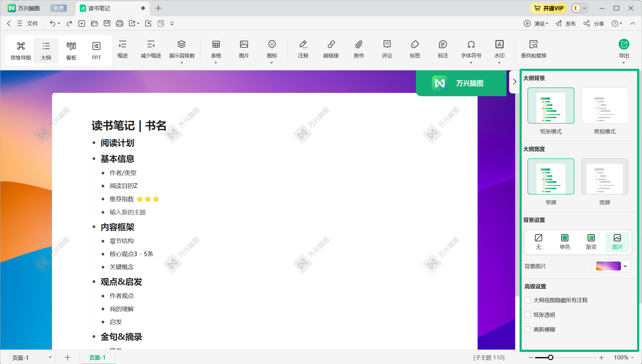The height and width of the screenshot is (364, 642).
Task: Insert a 图片 image from toolbar
Action: pos(244,49)
